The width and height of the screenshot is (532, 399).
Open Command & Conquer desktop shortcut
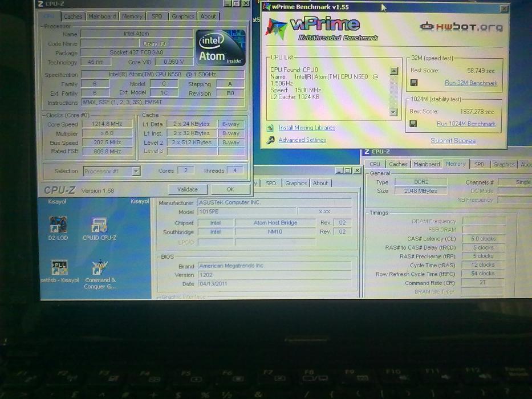[100, 274]
